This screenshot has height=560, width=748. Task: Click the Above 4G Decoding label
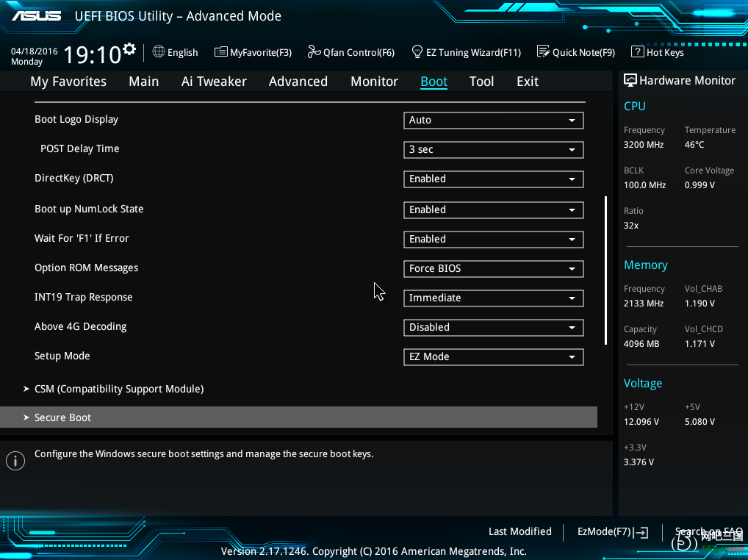tap(81, 327)
